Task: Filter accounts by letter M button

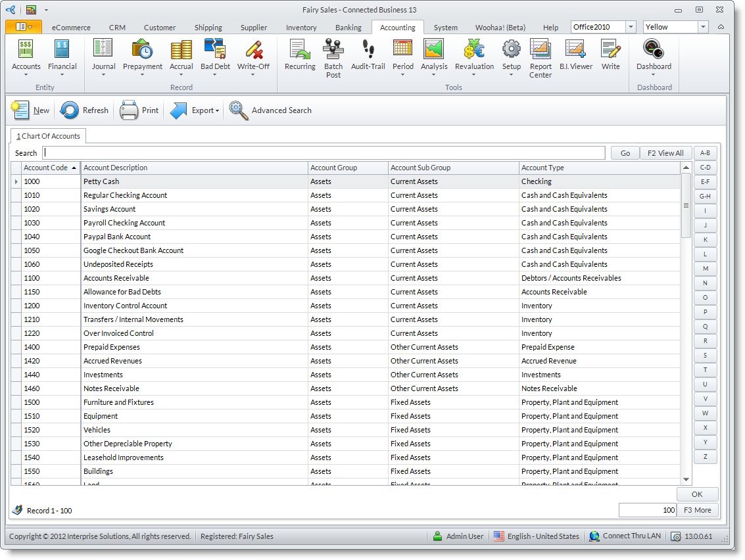Action: pos(705,269)
